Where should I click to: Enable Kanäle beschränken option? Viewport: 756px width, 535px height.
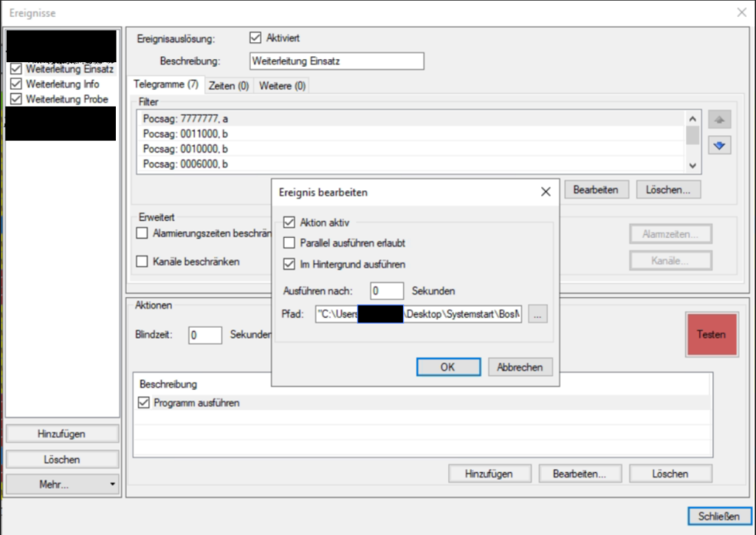point(142,261)
